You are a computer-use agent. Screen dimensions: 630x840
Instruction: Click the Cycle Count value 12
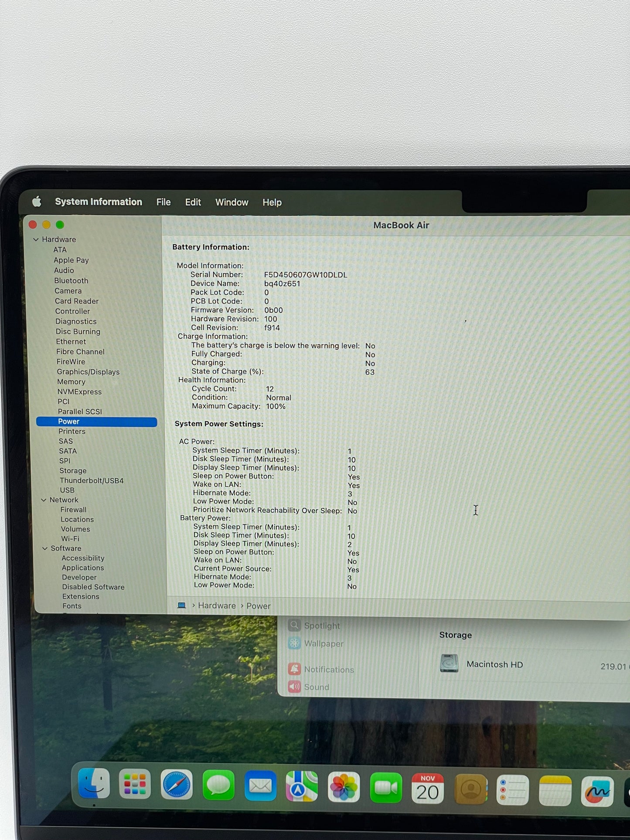click(270, 389)
